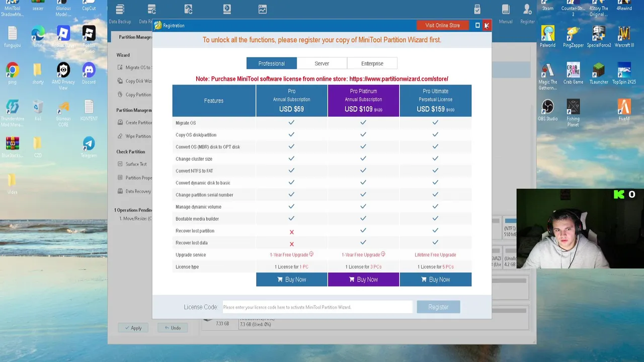
Task: Click 'Lifetime Free Upgrade' text
Action: 435,255
